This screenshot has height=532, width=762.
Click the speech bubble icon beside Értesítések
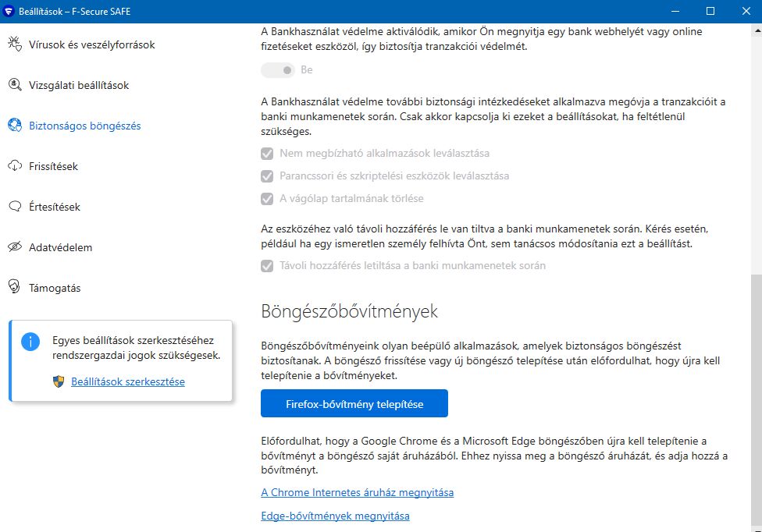15,207
